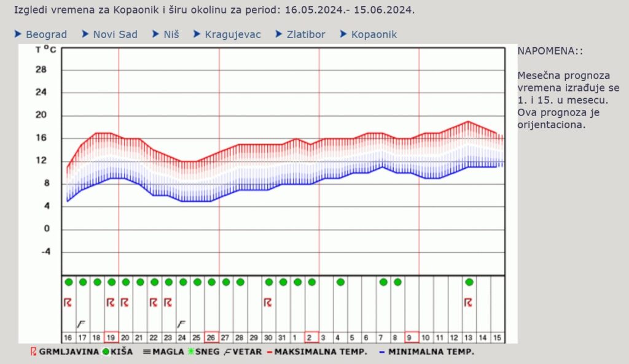629x364 pixels.
Task: Click the arrow before Beograd
Action: point(18,34)
